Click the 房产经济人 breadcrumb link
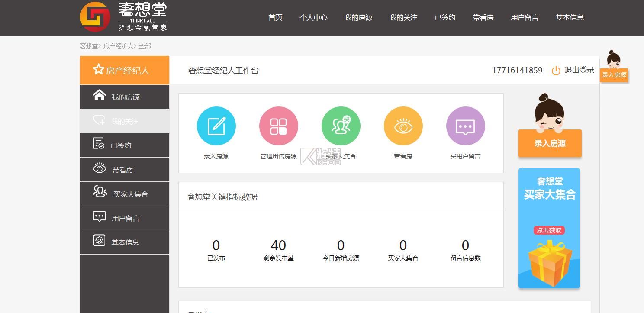Viewport: 644px width, 313px height. 118,46
